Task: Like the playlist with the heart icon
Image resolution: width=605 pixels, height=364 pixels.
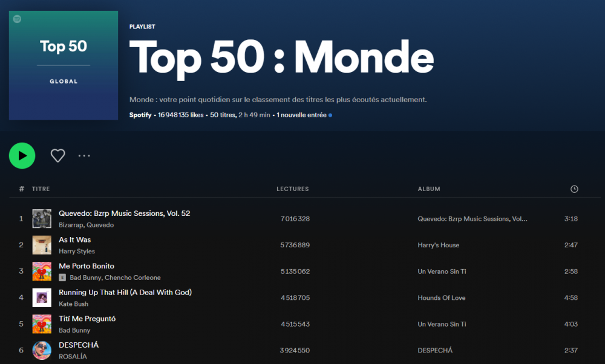Action: 58,156
